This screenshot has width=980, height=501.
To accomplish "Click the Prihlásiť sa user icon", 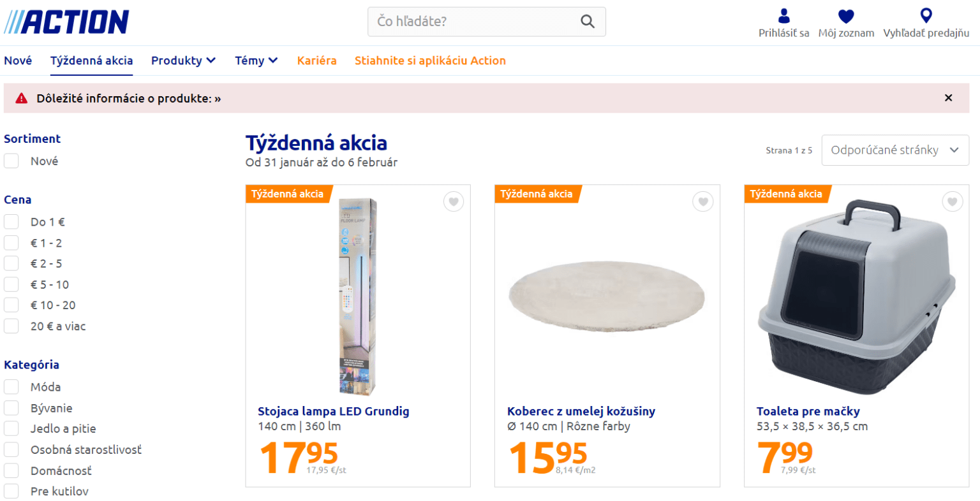I will point(783,16).
